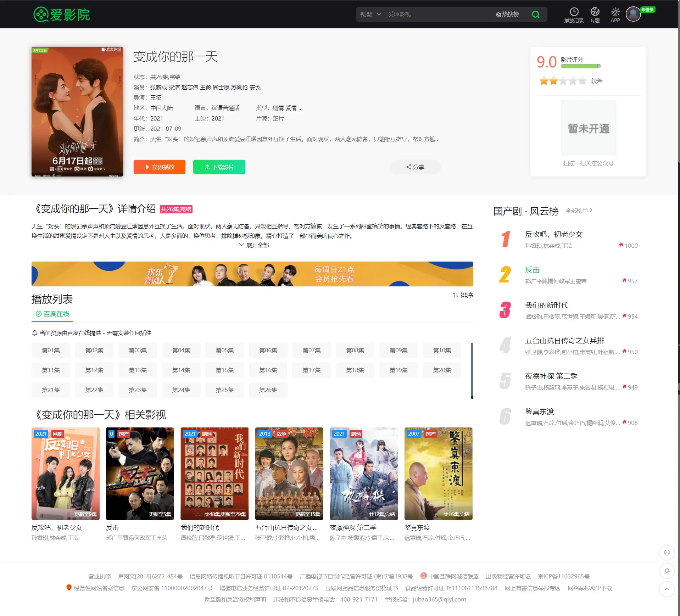Open the 视频 search type dropdown

coord(370,15)
